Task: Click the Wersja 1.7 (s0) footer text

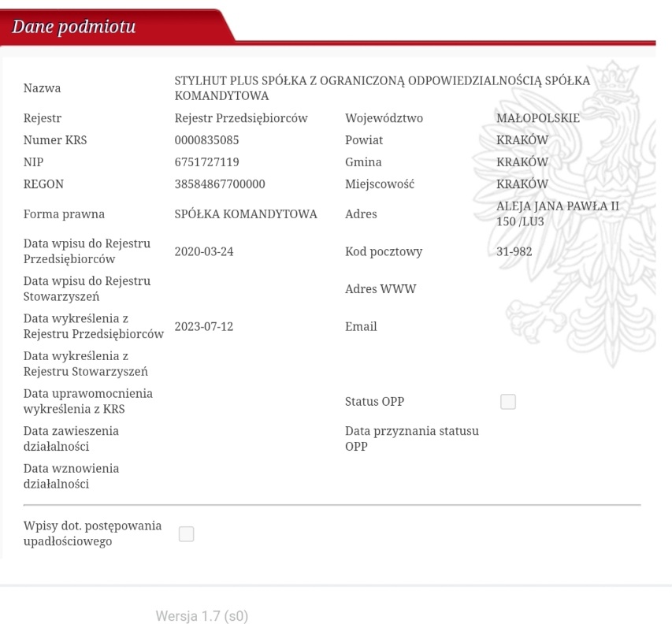Action: (x=202, y=616)
